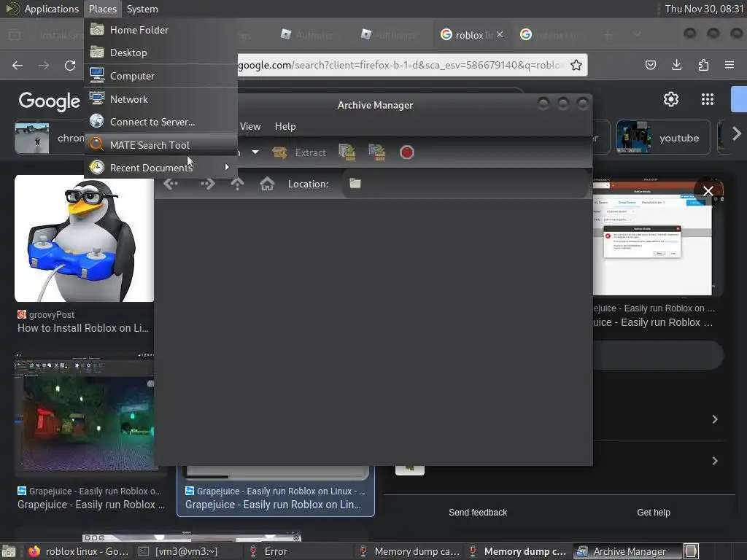747x560 pixels.
Task: Click Firefox back arrow
Action: (x=18, y=65)
